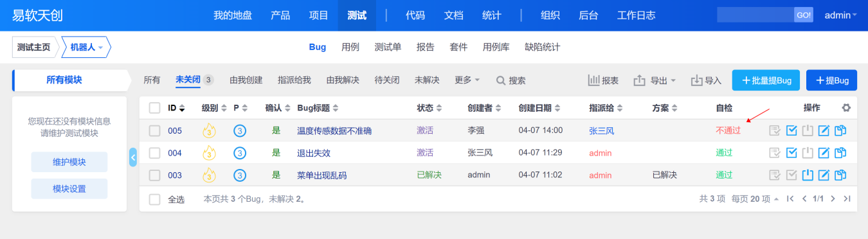Screen dimensions: 868x239
Task: Click the copy icon for bug 004
Action: click(840, 153)
